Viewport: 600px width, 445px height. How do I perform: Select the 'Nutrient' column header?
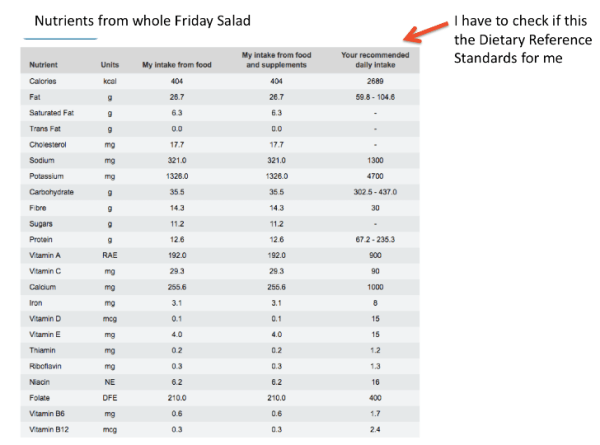43,65
